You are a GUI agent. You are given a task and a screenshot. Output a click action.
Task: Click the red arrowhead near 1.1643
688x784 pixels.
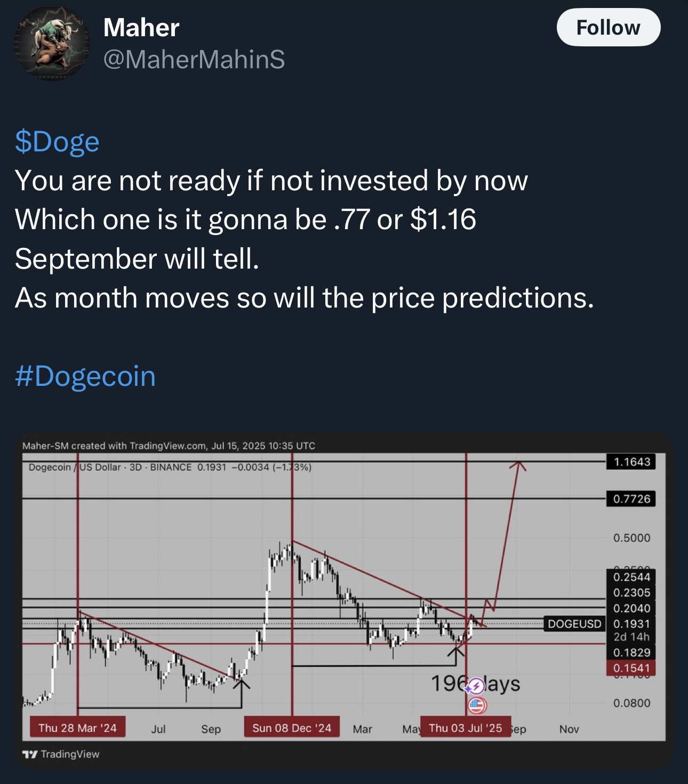517,466
